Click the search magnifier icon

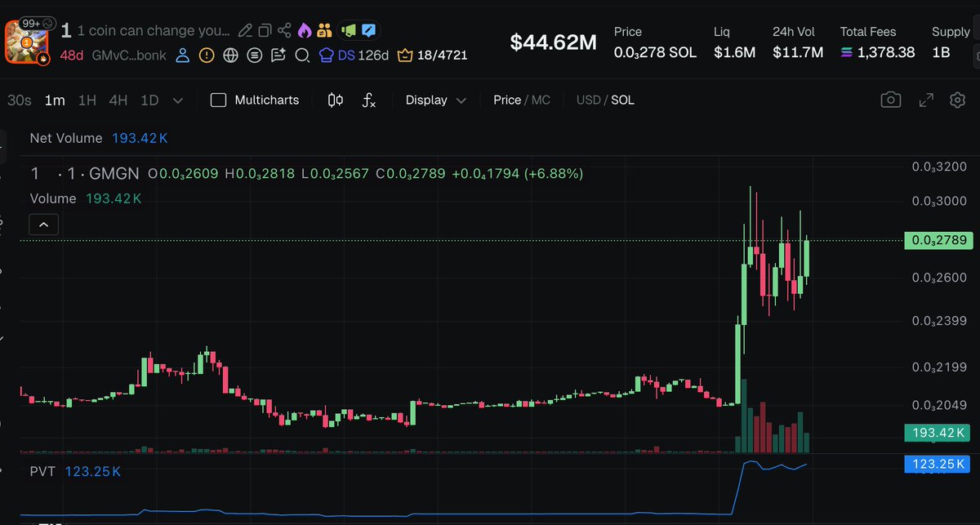[x=302, y=54]
